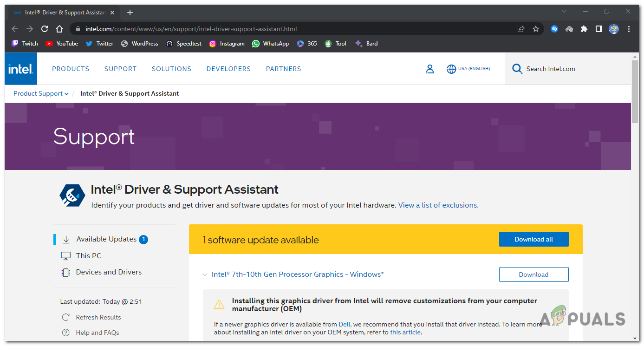Screen dimensions: 644x346
Task: Open the WordPress bookmark
Action: (x=139, y=44)
